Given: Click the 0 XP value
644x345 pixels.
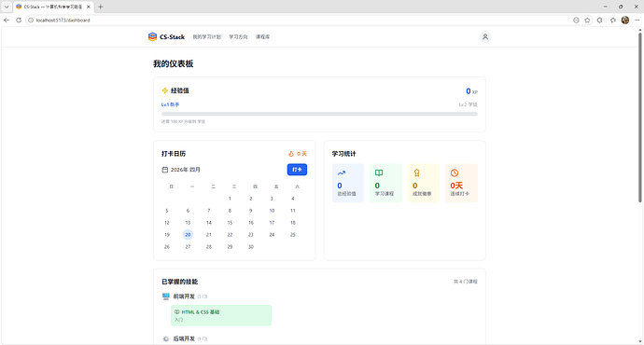Looking at the screenshot, I should point(471,91).
